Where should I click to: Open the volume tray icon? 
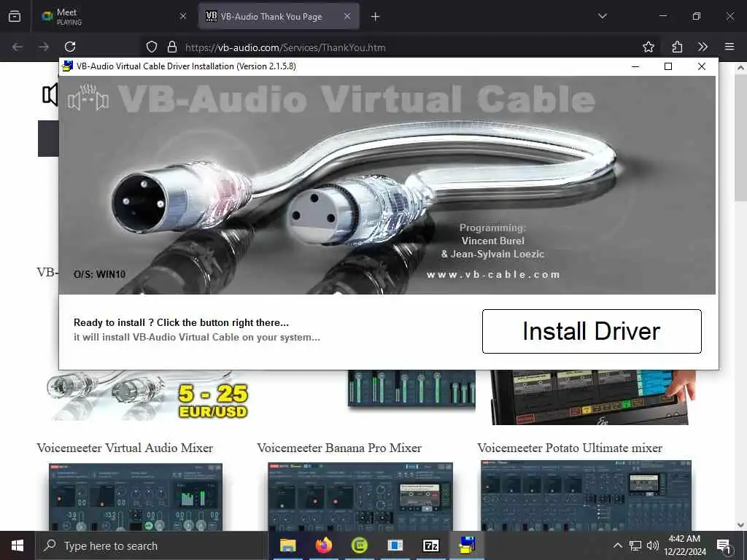pos(653,545)
